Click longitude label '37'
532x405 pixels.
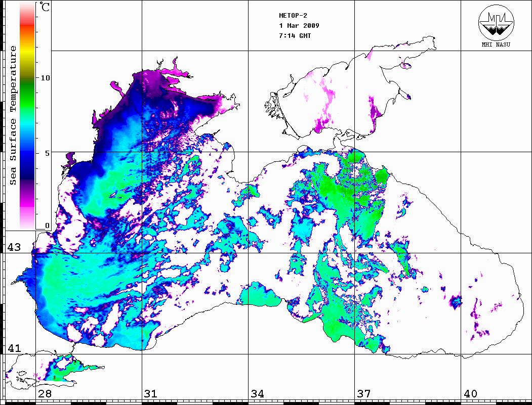coord(364,393)
